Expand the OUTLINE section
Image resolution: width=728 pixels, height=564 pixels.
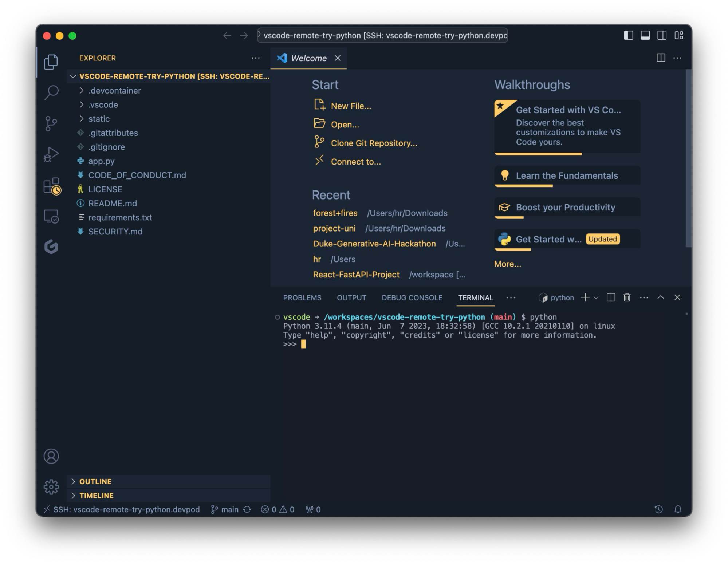[x=95, y=481]
